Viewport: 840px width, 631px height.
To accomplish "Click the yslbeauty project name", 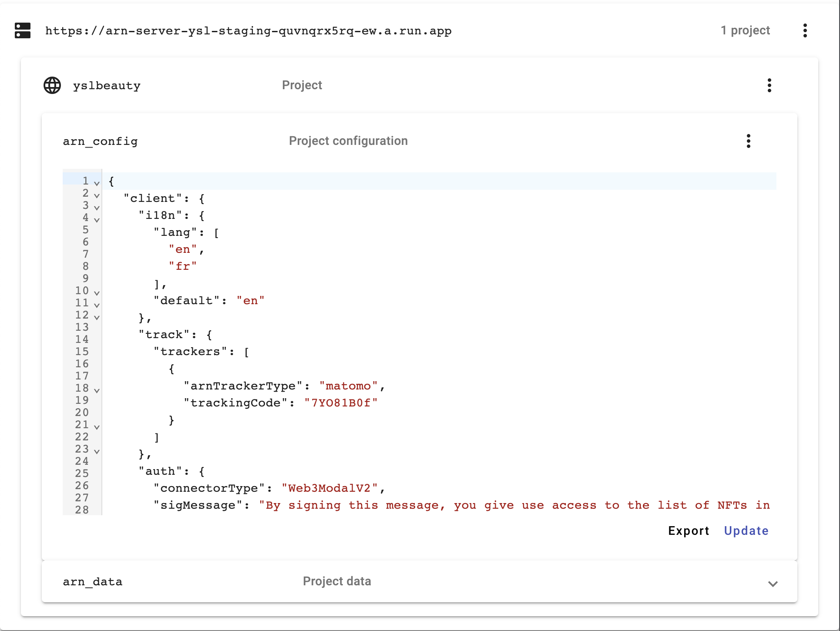I will [x=107, y=86].
